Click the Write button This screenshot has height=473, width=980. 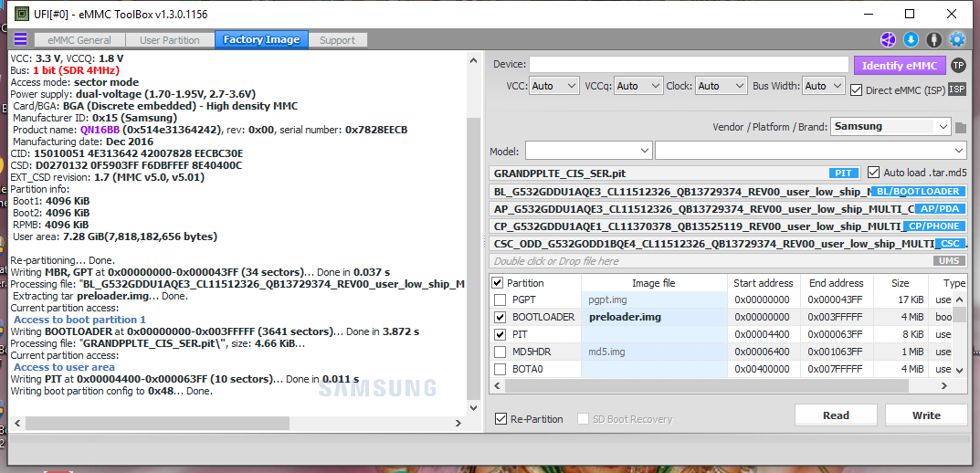point(926,415)
